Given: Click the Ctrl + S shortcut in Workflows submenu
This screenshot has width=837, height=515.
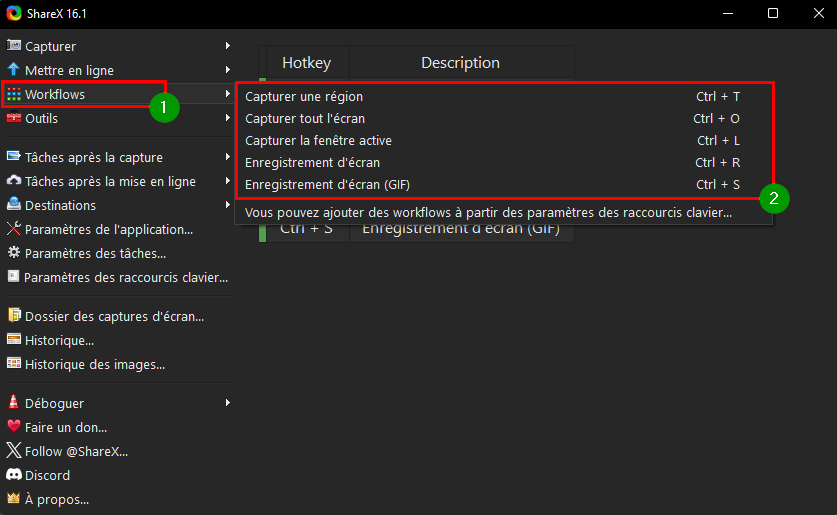Looking at the screenshot, I should pos(718,184).
